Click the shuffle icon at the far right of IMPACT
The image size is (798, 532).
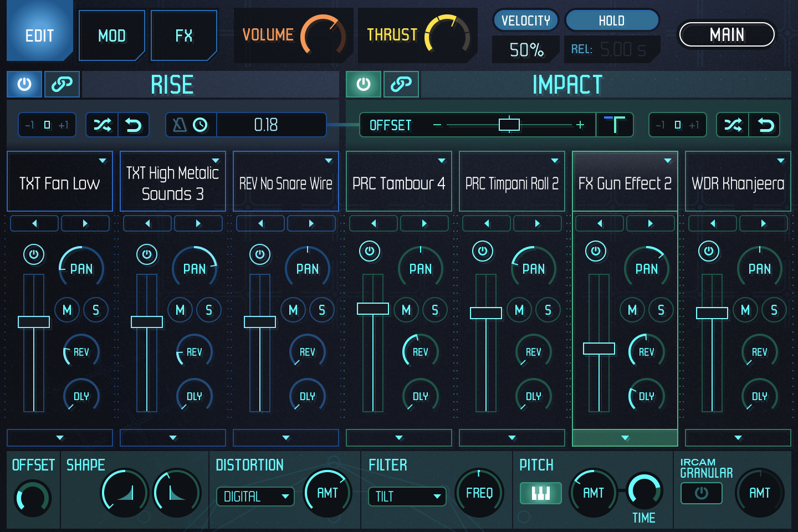733,125
